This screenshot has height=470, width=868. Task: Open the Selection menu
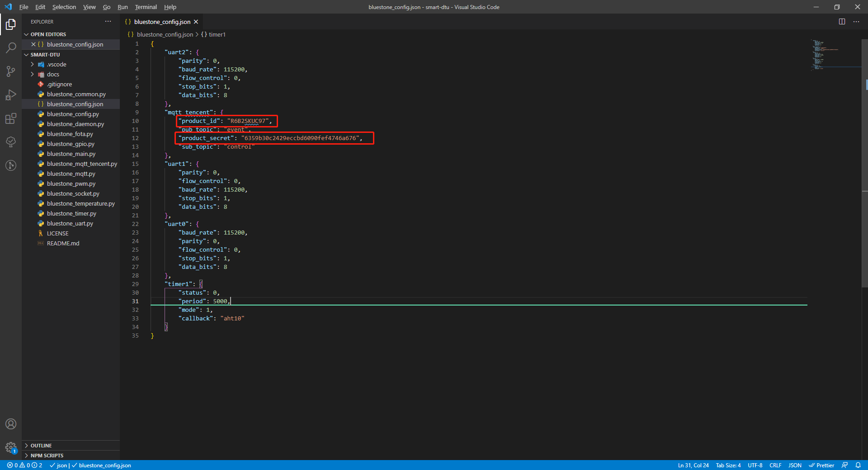tap(64, 7)
